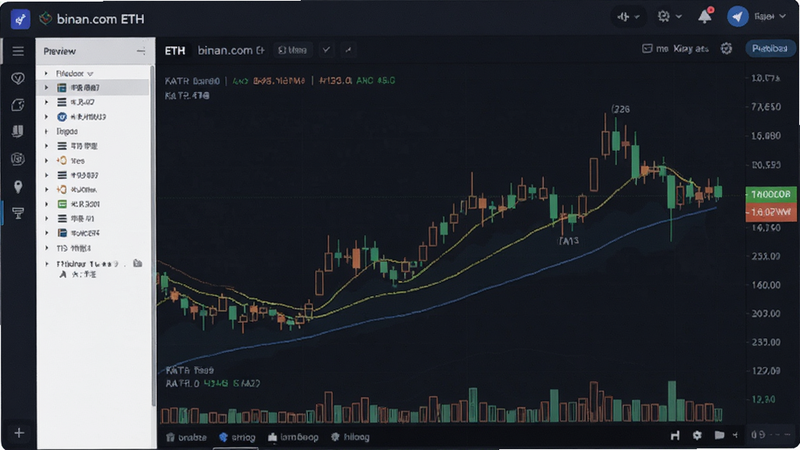Click the note/sticker icon in left sidebar
Screen dimensions: 800x450
pos(18,105)
